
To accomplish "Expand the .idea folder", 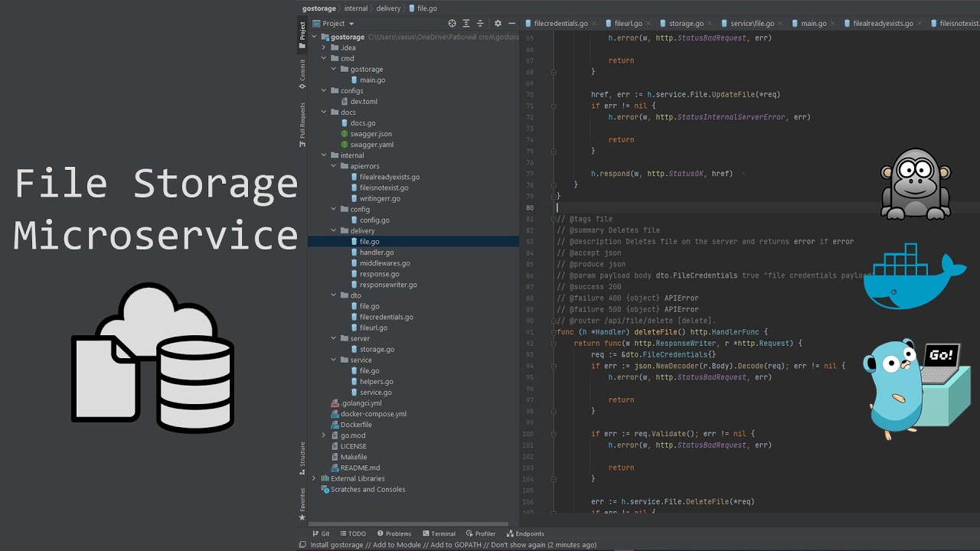I will coord(324,47).
